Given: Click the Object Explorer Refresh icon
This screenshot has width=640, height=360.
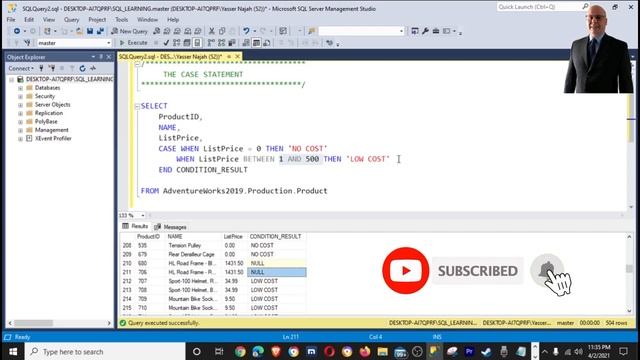Looking at the screenshot, I should click(82, 68).
